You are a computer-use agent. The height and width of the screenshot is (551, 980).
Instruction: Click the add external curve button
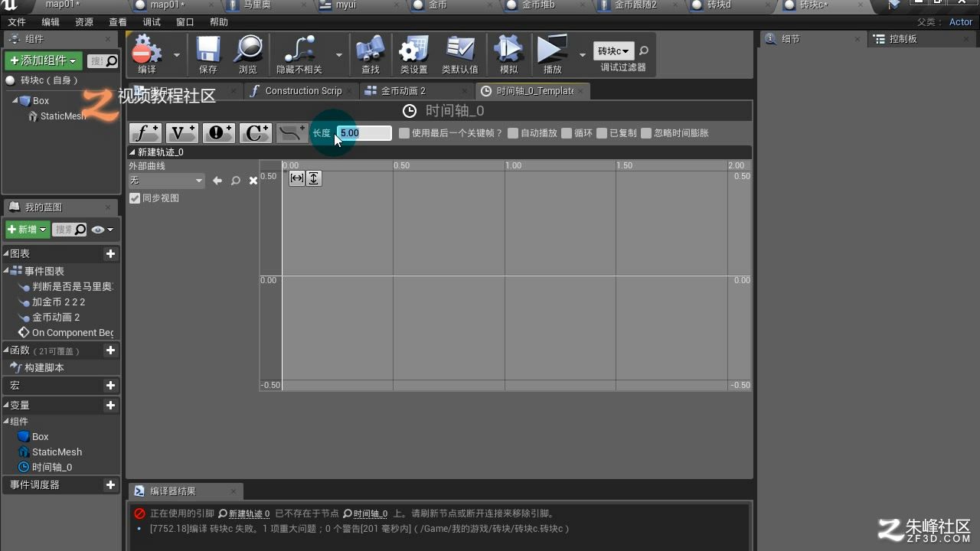coord(292,133)
